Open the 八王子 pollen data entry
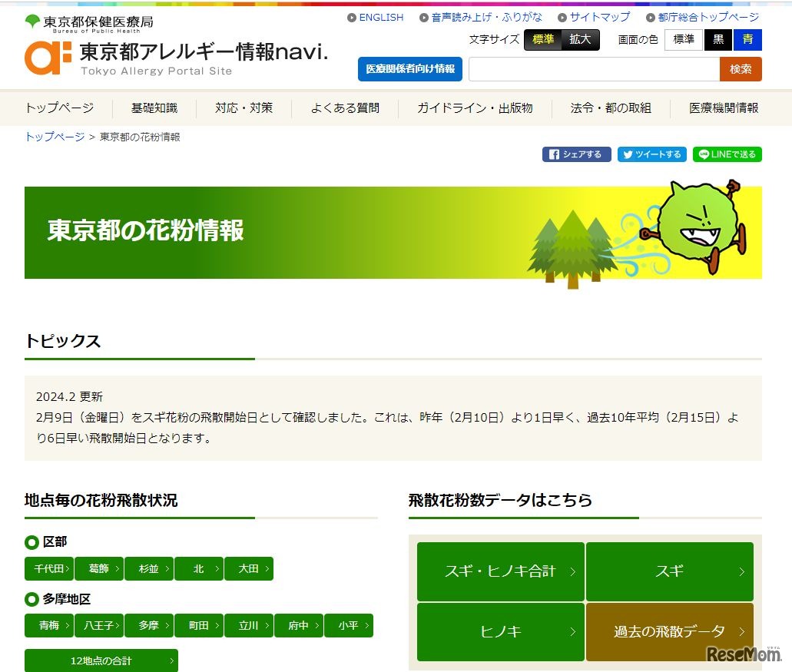Screen dimensions: 792x672 99,625
